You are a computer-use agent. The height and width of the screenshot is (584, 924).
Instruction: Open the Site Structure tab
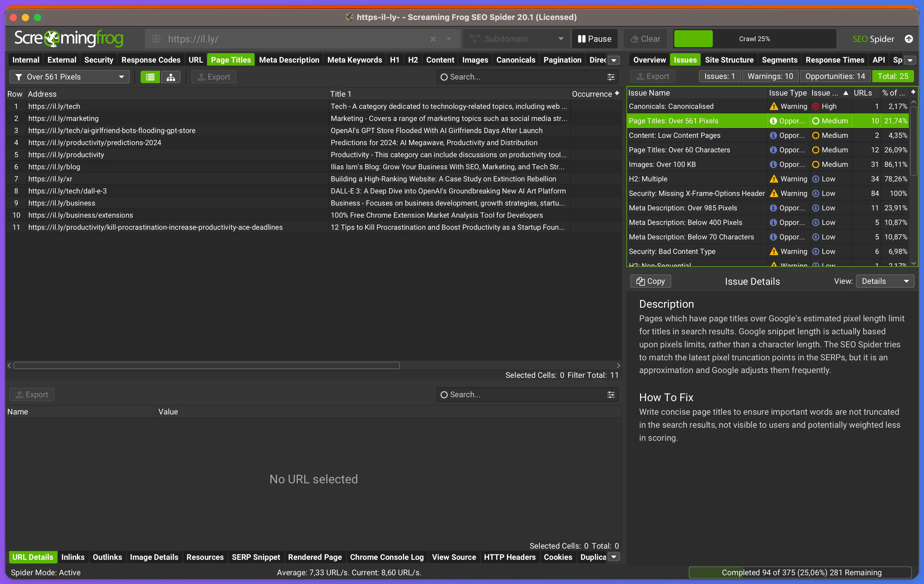(x=729, y=60)
